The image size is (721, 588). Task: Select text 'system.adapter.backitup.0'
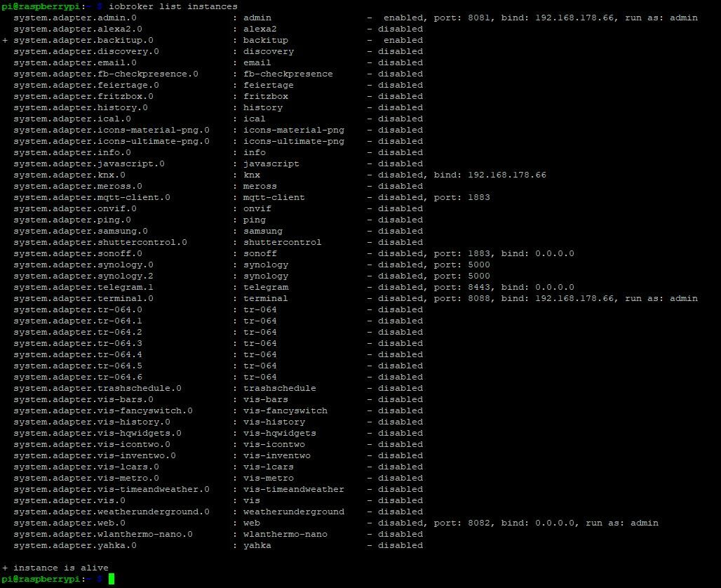click(x=83, y=40)
